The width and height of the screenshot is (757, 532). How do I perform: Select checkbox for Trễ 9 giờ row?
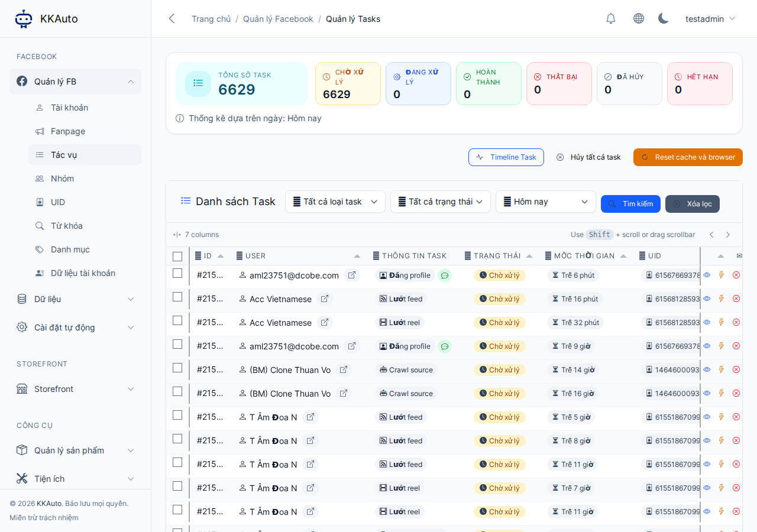point(177,344)
